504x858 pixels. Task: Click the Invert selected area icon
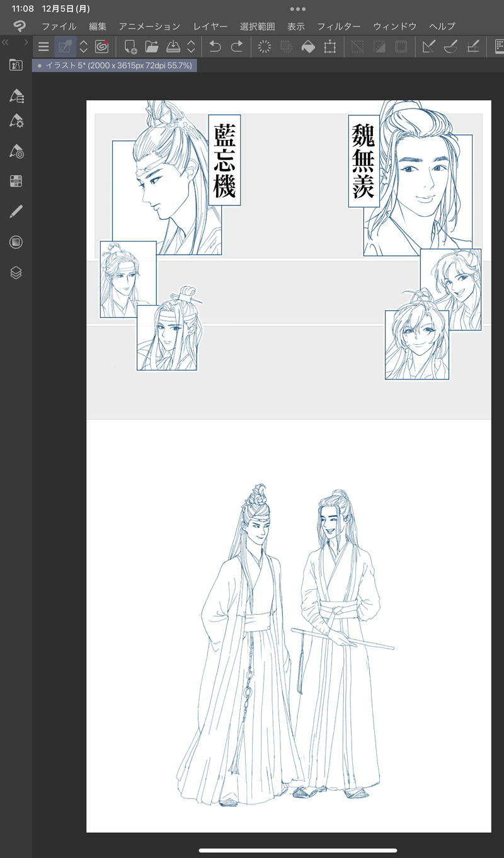tap(379, 47)
